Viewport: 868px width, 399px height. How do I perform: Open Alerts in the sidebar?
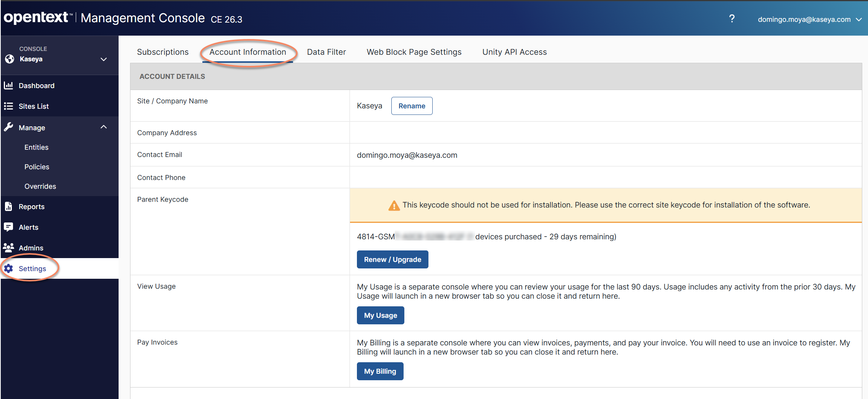coord(60,227)
